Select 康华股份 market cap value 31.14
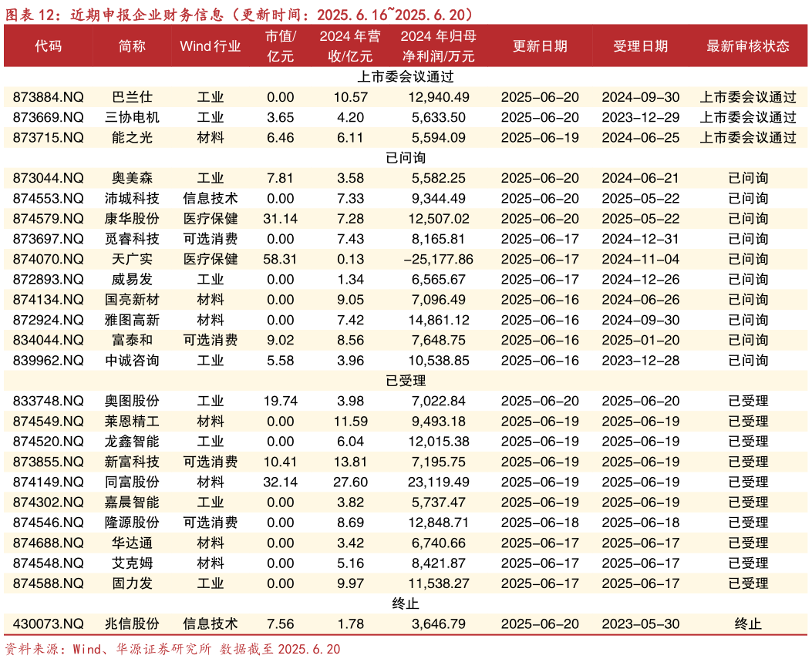Viewport: 812px width, 662px height. click(x=280, y=219)
